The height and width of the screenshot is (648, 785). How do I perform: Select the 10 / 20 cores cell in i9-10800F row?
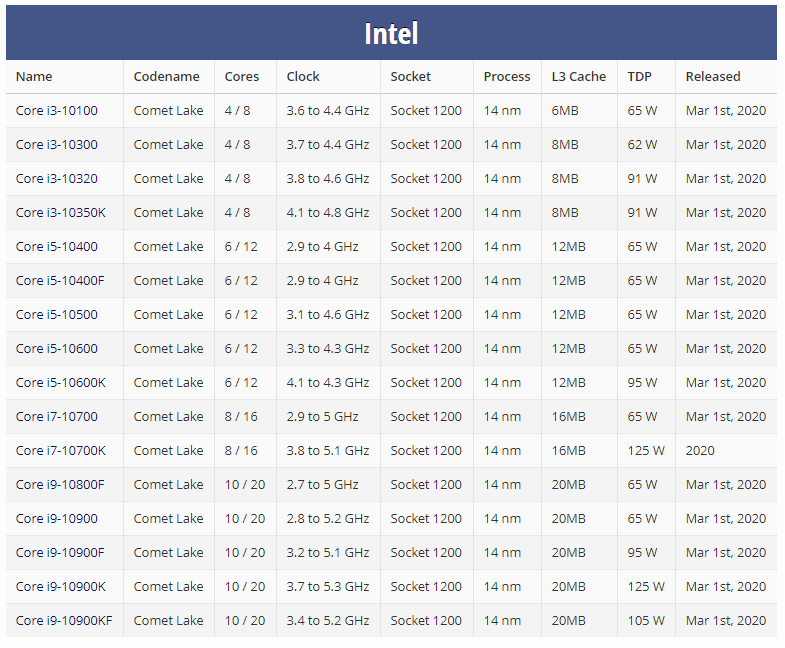[245, 485]
